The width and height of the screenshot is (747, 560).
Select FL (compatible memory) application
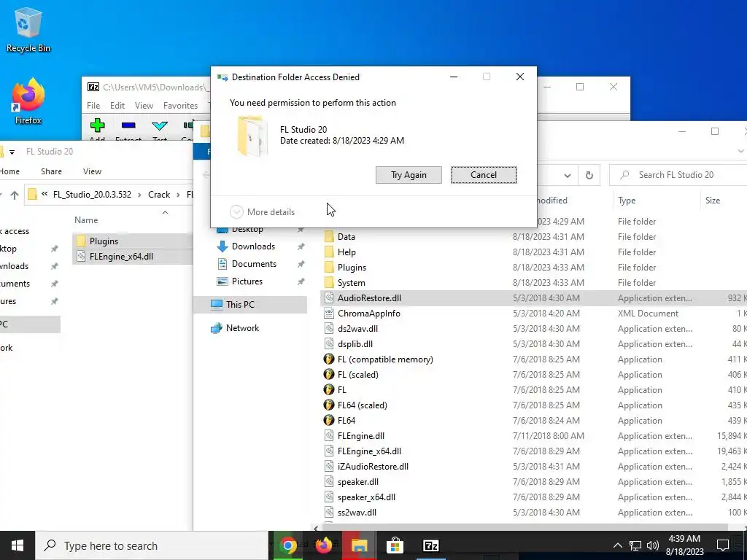[385, 359]
